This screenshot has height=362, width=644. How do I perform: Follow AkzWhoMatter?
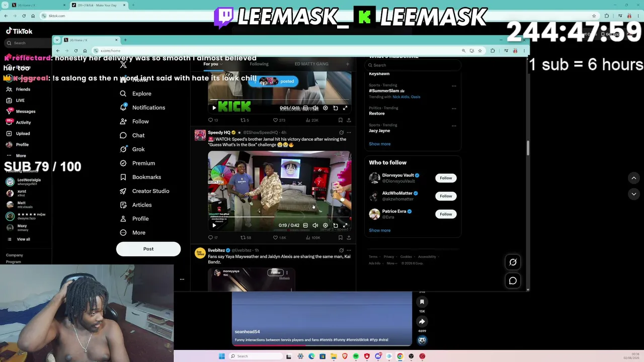coord(446,196)
